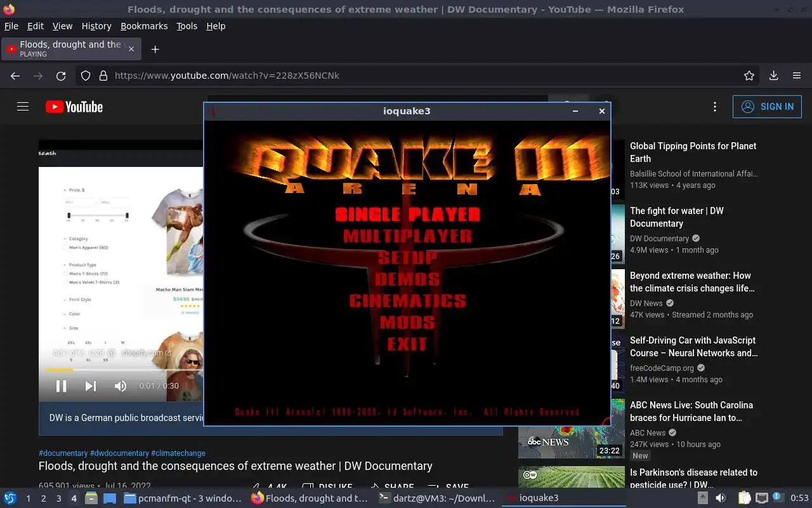The height and width of the screenshot is (508, 812).
Task: Click the ABC News hurricane video thumbnail
Action: 572,429
